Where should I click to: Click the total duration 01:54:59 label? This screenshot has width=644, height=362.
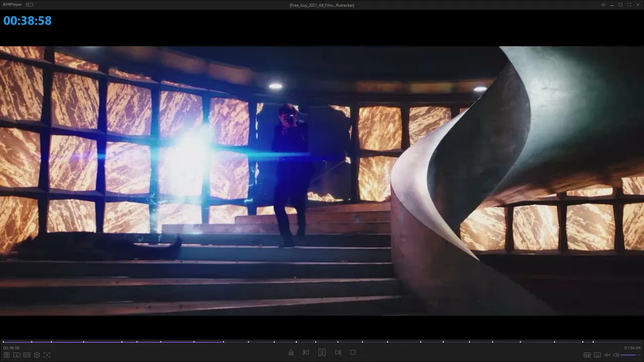pos(632,348)
